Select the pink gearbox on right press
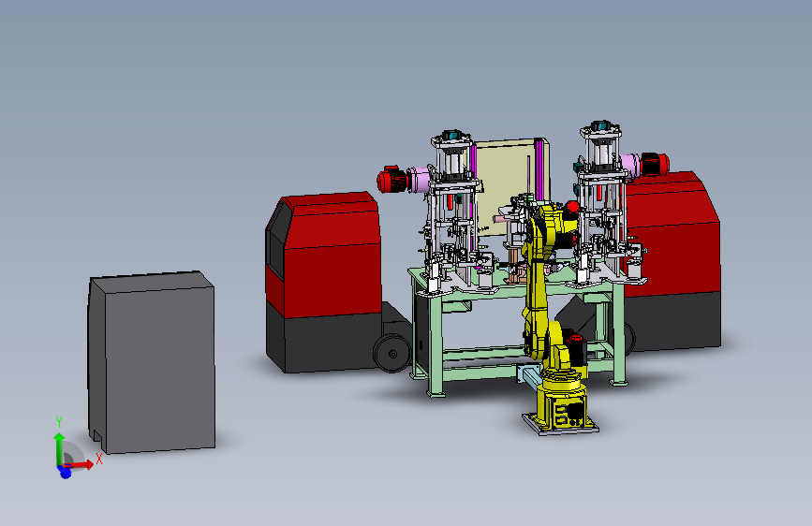The width and height of the screenshot is (812, 526). point(630,165)
